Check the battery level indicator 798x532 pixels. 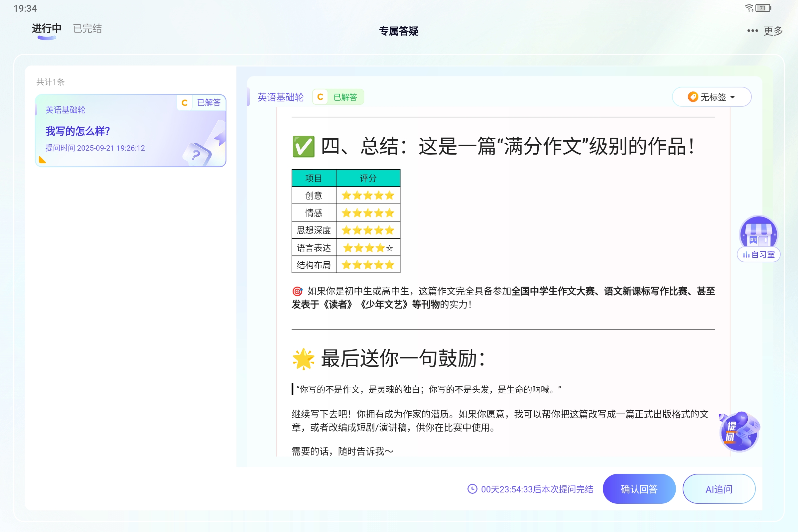pyautogui.click(x=762, y=8)
